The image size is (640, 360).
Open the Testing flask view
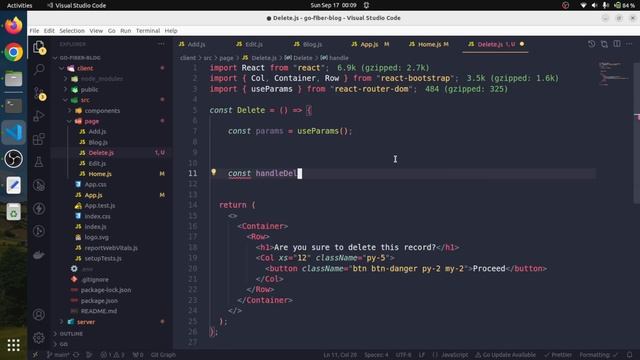39,162
